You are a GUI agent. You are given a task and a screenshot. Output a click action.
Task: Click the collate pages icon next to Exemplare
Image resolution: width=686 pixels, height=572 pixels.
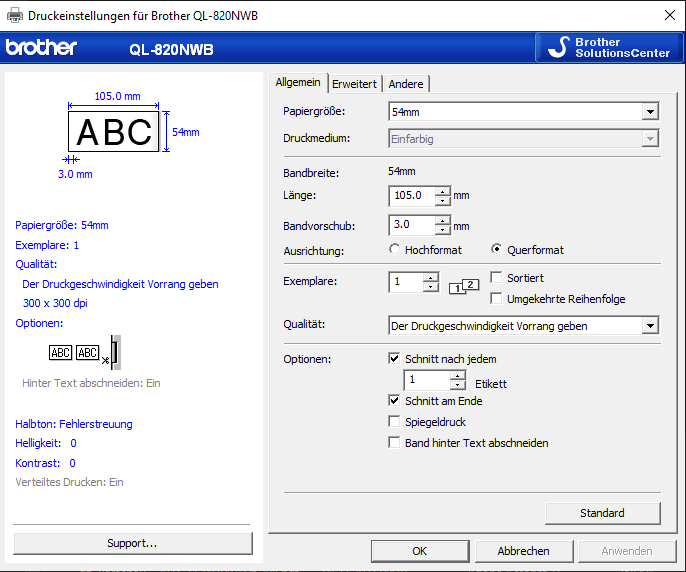[x=464, y=286]
